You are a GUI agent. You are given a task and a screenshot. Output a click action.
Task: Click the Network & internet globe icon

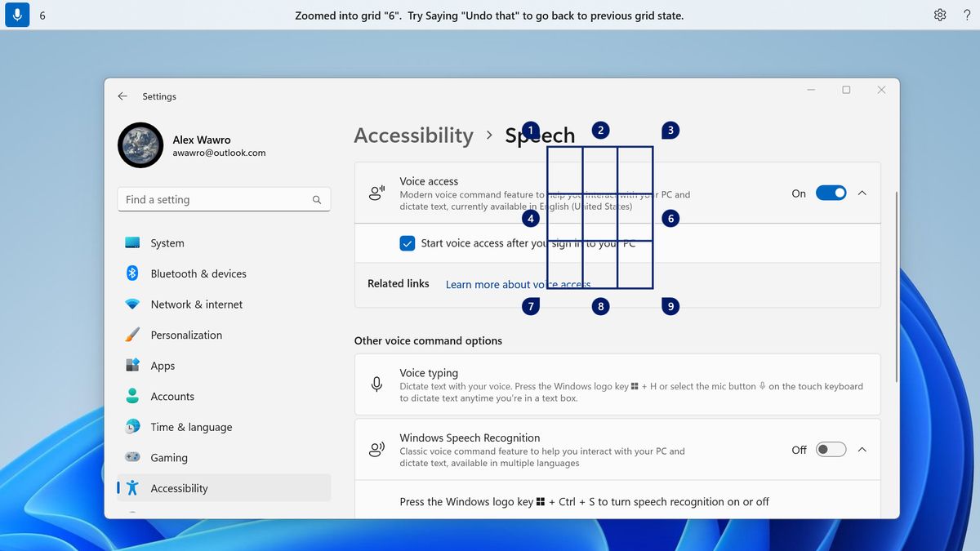click(132, 304)
